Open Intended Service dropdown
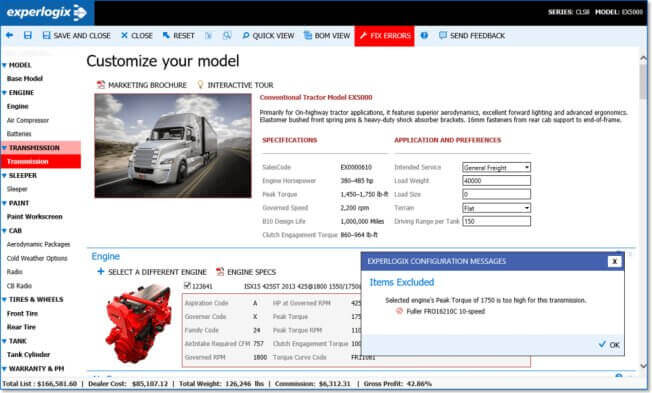This screenshot has width=652, height=393. [x=496, y=167]
